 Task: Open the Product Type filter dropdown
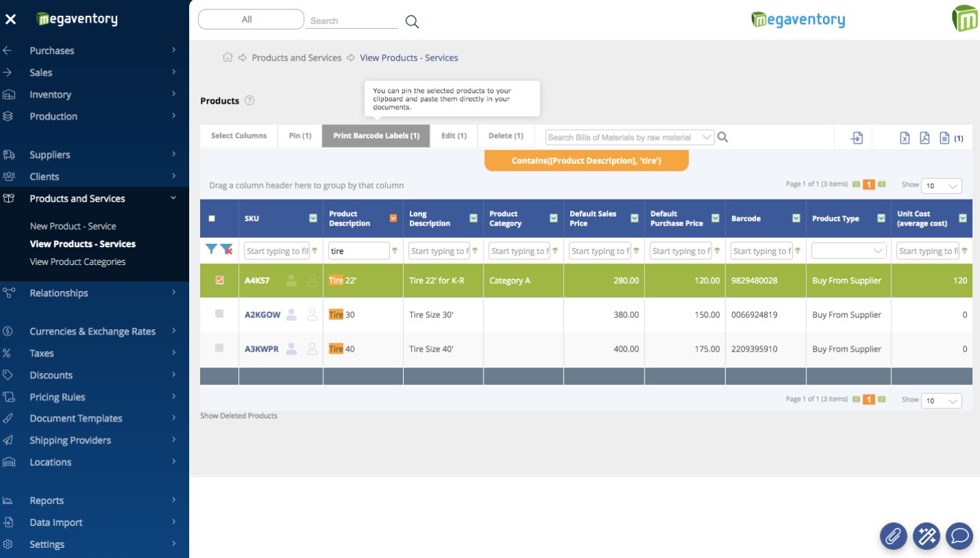pos(848,251)
